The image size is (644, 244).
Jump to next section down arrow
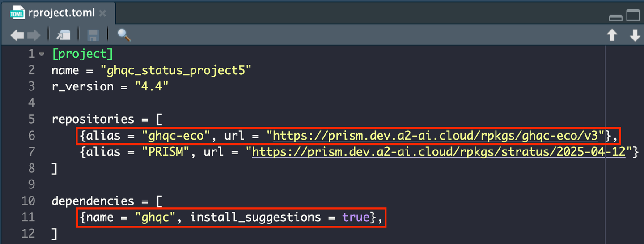pos(635,35)
